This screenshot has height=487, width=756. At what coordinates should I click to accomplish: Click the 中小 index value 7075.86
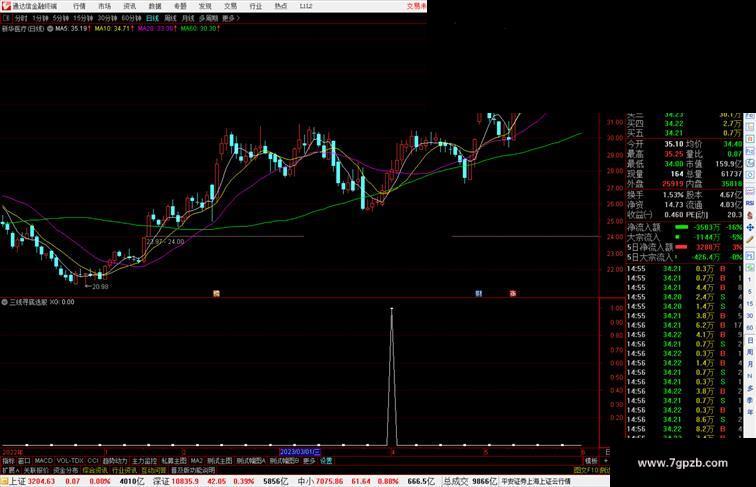coord(330,481)
